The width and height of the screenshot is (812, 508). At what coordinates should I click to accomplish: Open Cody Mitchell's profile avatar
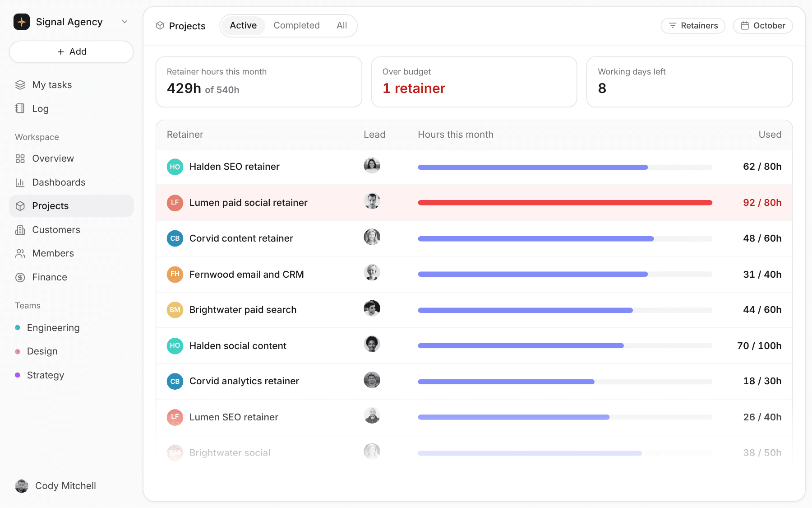click(22, 486)
